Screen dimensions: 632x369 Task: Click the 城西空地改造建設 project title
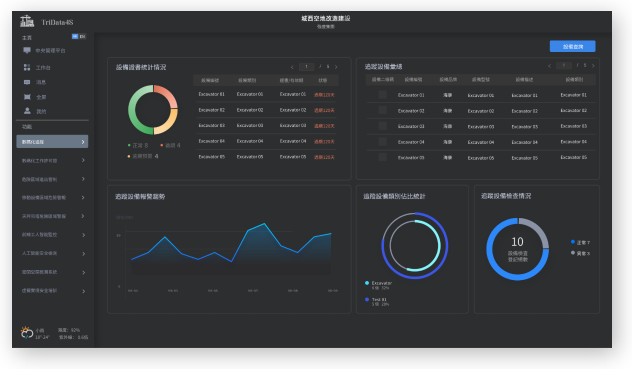pyautogui.click(x=326, y=18)
